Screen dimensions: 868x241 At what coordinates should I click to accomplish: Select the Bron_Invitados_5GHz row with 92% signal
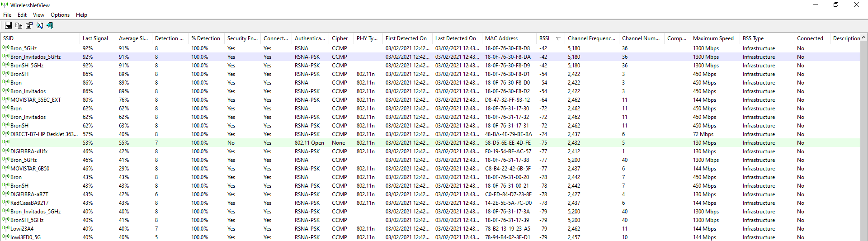tap(430, 57)
